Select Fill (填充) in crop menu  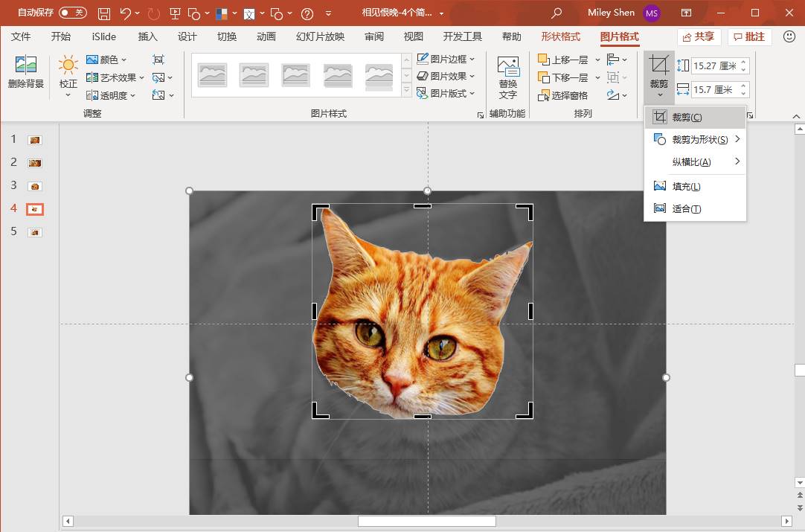tap(685, 187)
